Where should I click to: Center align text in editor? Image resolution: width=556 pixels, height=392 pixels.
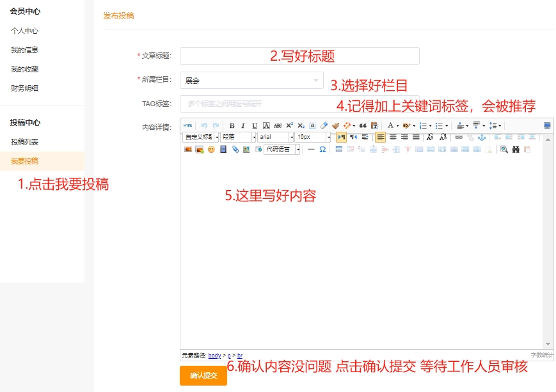(x=393, y=137)
